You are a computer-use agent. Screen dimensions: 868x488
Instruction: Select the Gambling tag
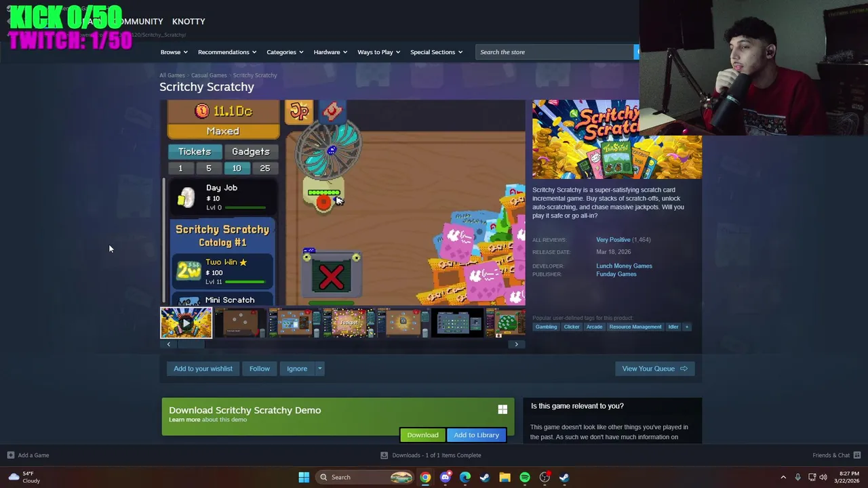pyautogui.click(x=546, y=327)
